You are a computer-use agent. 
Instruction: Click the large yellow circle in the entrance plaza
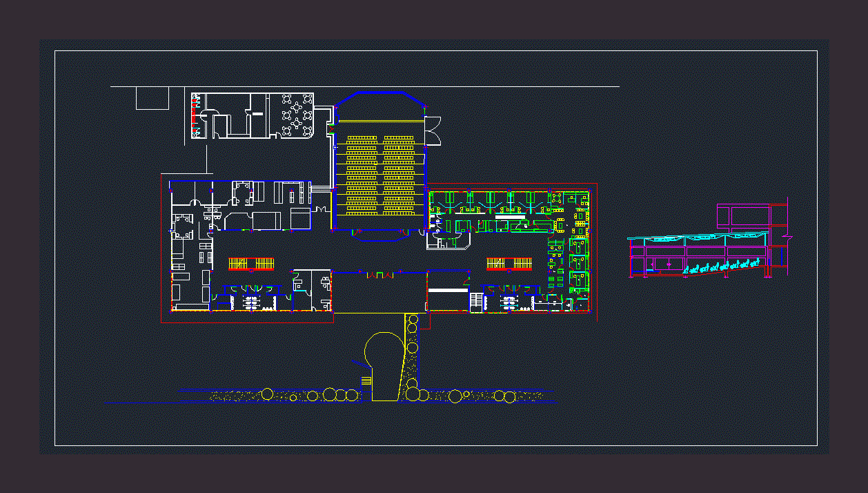click(x=384, y=352)
